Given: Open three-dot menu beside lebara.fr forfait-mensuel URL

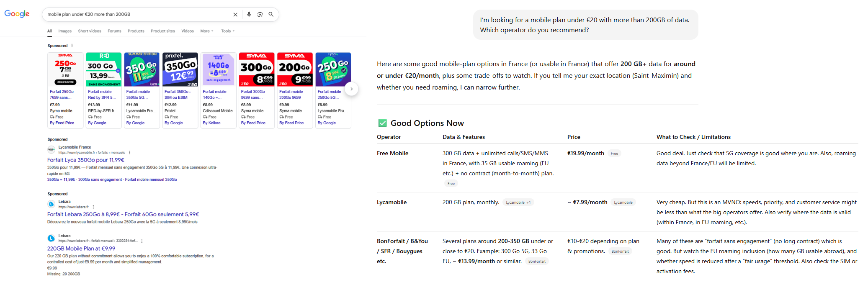Looking at the screenshot, I should pos(142,241).
